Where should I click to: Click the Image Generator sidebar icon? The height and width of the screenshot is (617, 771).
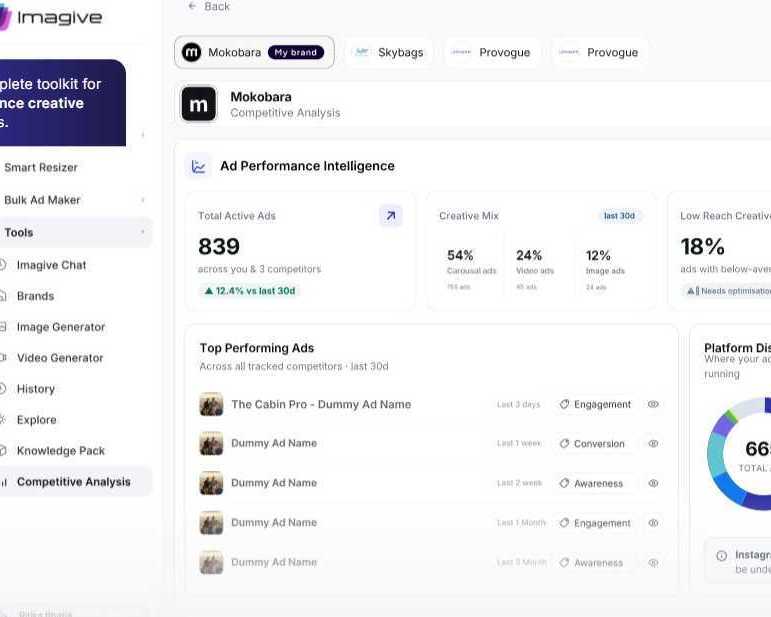pyautogui.click(x=2, y=327)
